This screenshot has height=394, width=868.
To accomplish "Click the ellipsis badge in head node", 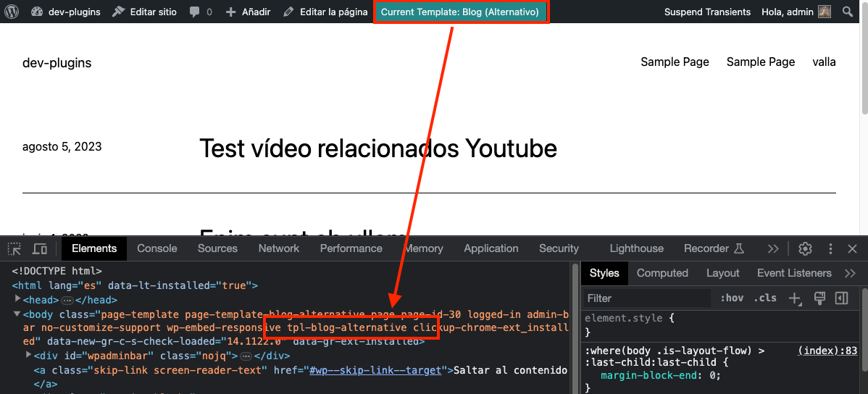I will click(x=67, y=300).
